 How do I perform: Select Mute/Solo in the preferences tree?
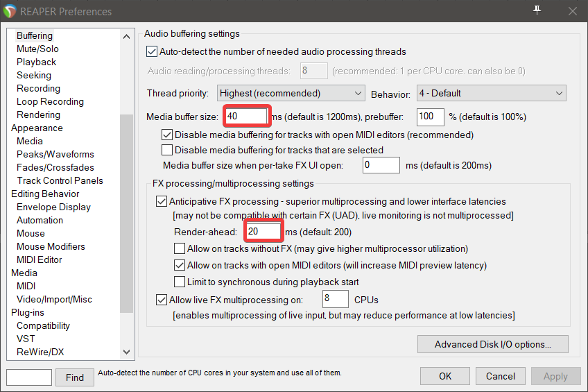(37, 49)
